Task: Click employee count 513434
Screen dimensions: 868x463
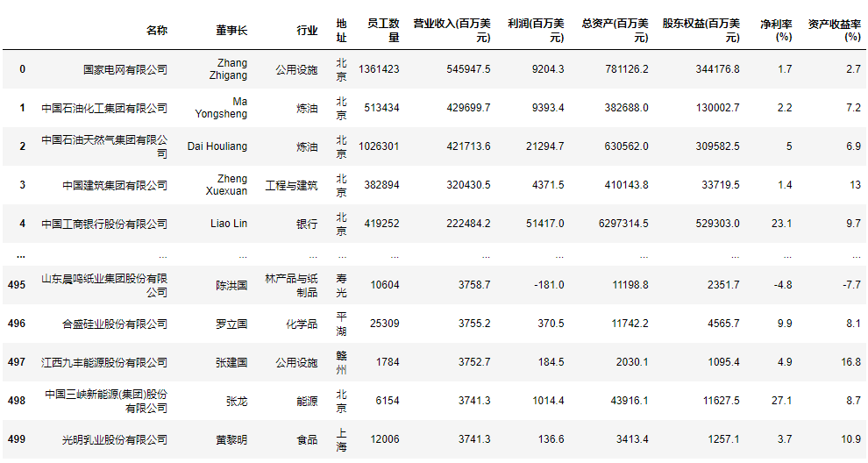Action: pyautogui.click(x=381, y=108)
